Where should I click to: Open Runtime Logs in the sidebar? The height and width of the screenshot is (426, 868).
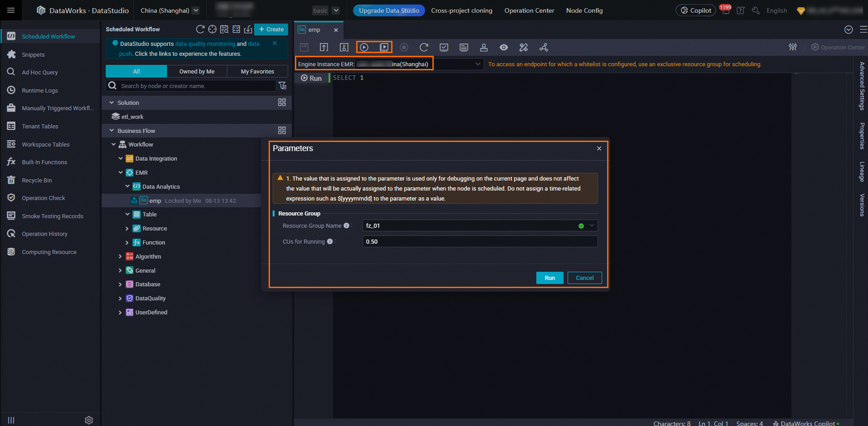tap(40, 90)
